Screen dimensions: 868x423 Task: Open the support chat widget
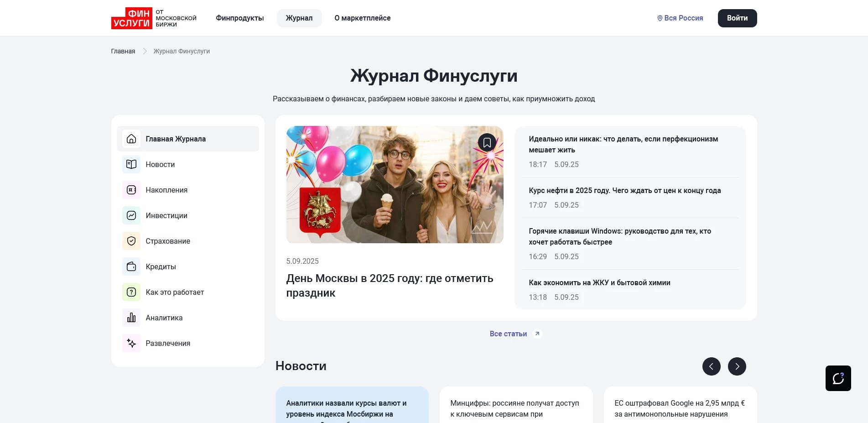point(838,378)
